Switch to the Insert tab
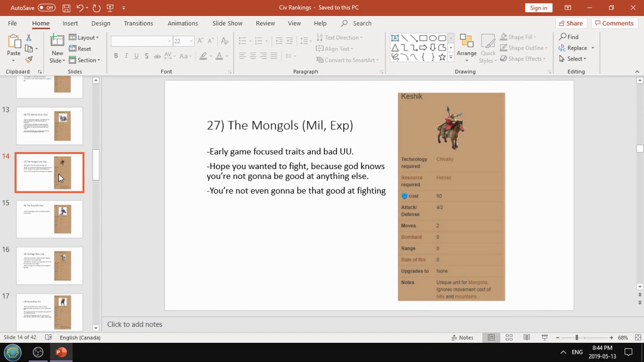644x362 pixels. click(70, 23)
